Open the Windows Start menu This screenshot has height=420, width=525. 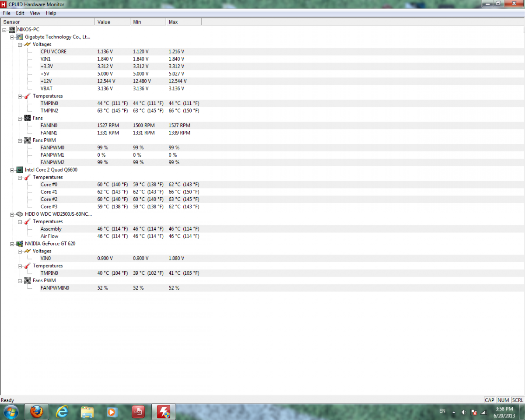pyautogui.click(x=10, y=412)
